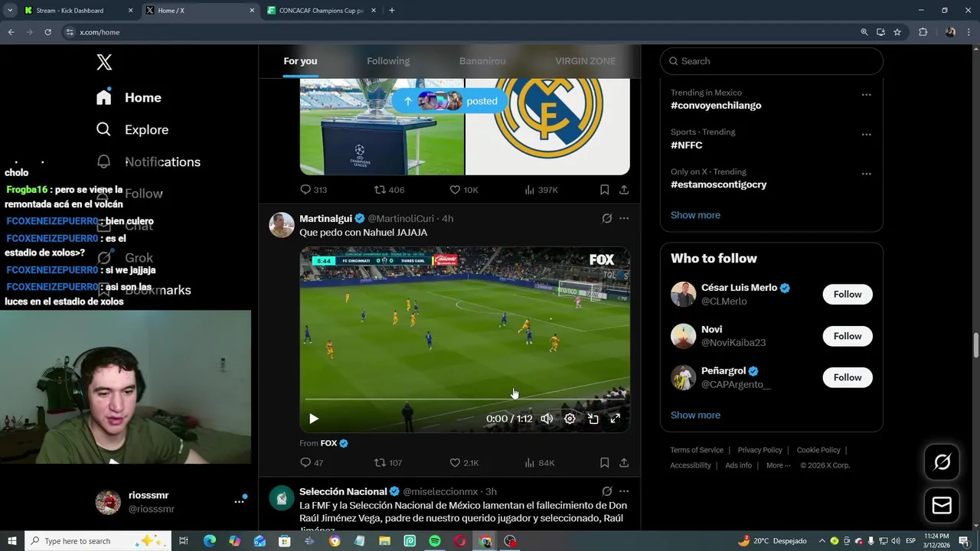Open a new browser tab
This screenshot has width=980, height=551.
coord(391,11)
